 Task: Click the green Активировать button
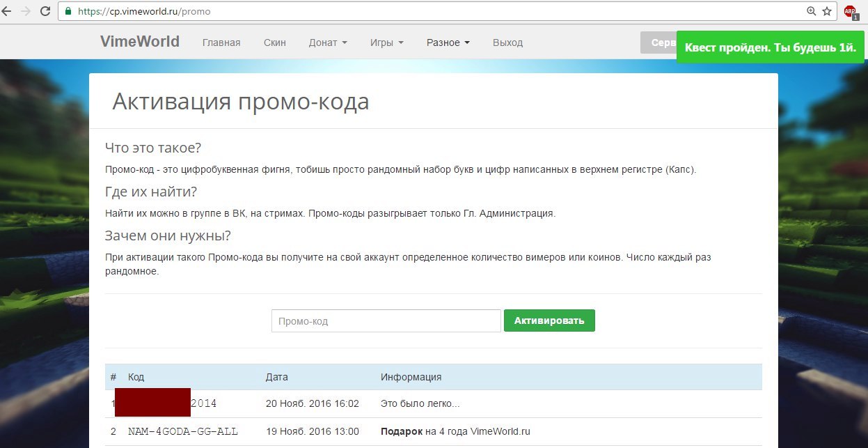click(549, 320)
